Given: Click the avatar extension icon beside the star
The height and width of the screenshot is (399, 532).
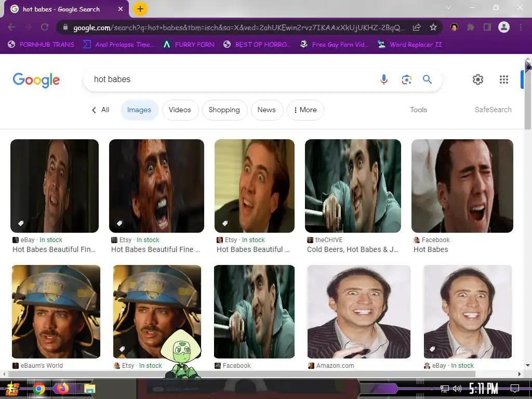Looking at the screenshot, I should click(454, 27).
